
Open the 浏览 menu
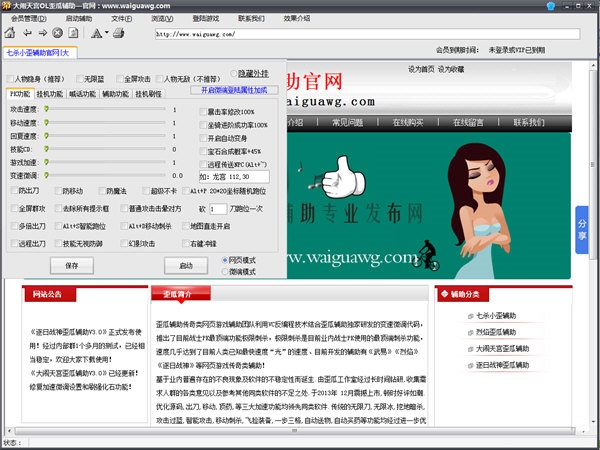tap(160, 19)
